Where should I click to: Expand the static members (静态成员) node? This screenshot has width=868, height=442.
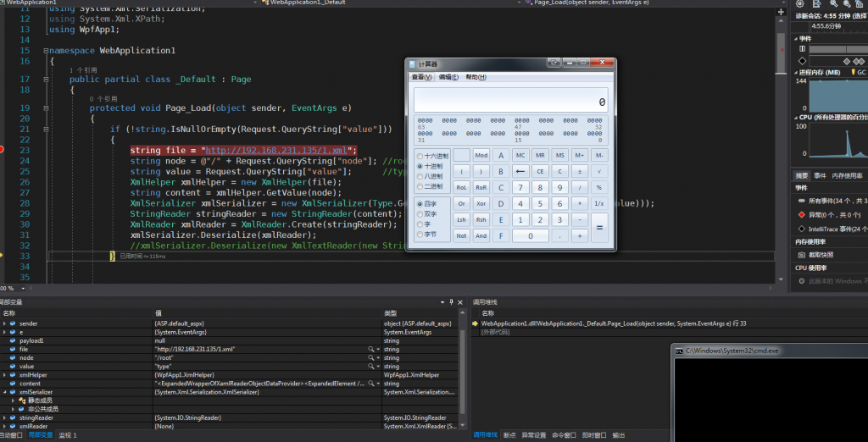(14, 401)
